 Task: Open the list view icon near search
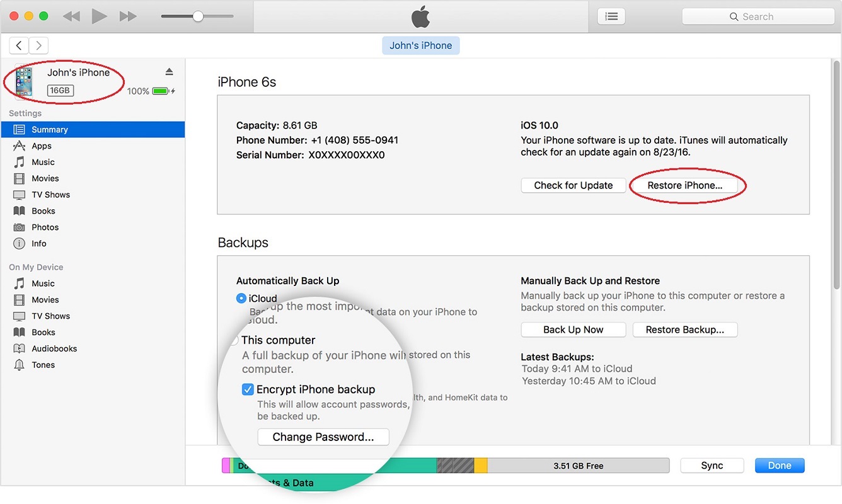tap(611, 16)
